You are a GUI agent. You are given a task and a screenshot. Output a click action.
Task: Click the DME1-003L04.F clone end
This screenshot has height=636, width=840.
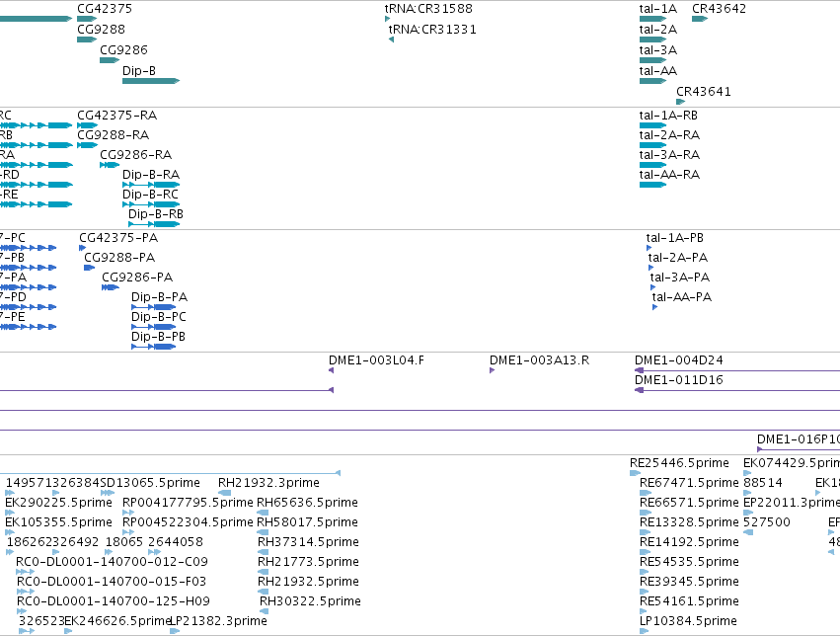331,370
